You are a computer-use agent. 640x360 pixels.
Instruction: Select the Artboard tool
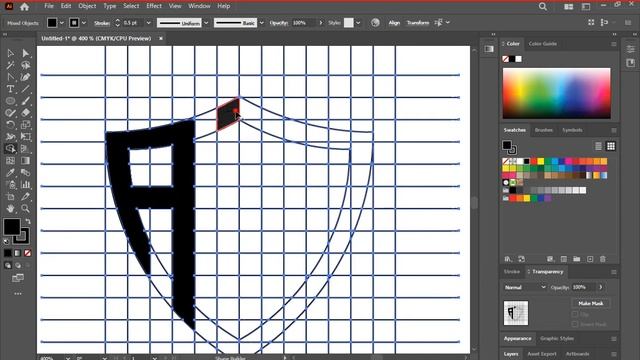[11, 197]
